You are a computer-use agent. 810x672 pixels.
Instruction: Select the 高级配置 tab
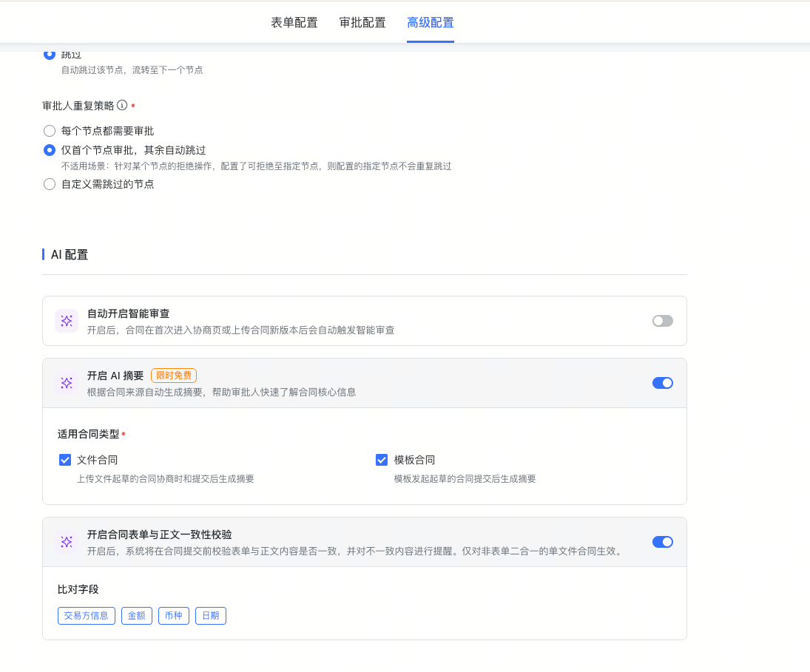coord(431,23)
